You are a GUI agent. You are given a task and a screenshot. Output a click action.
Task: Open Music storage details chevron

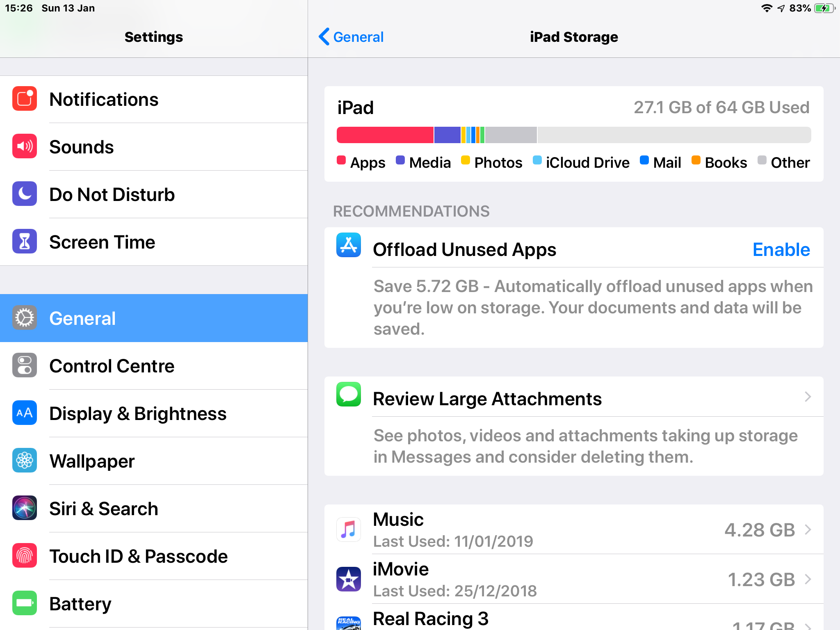[808, 530]
